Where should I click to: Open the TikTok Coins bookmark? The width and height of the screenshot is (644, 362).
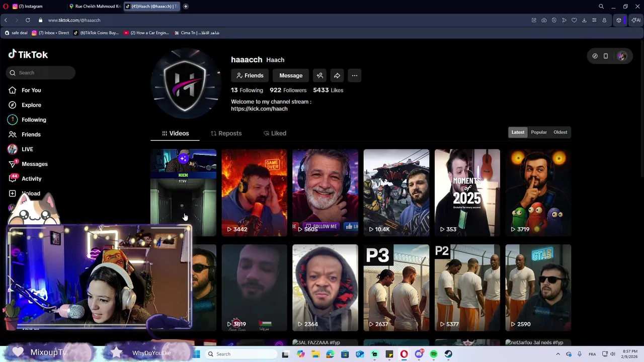pos(96,33)
